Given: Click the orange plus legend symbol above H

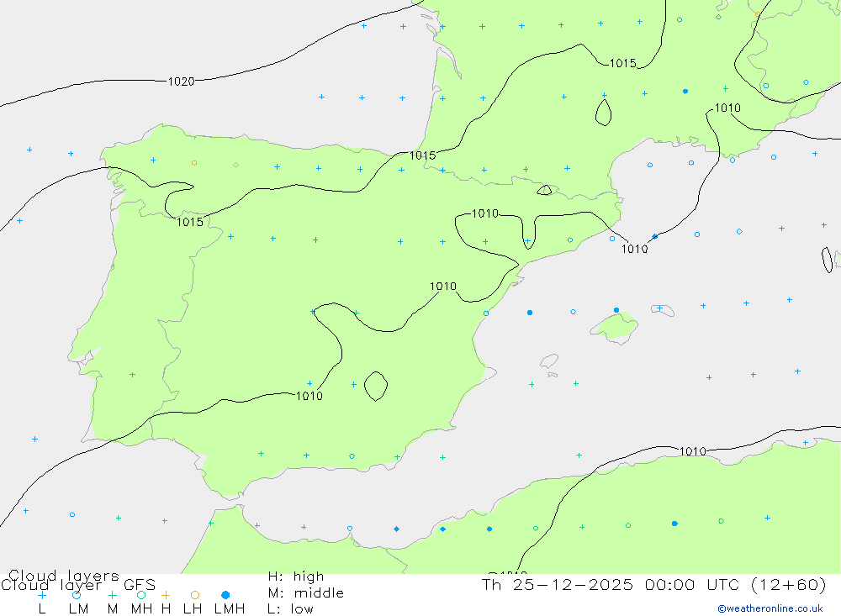Looking at the screenshot, I should click(166, 595).
